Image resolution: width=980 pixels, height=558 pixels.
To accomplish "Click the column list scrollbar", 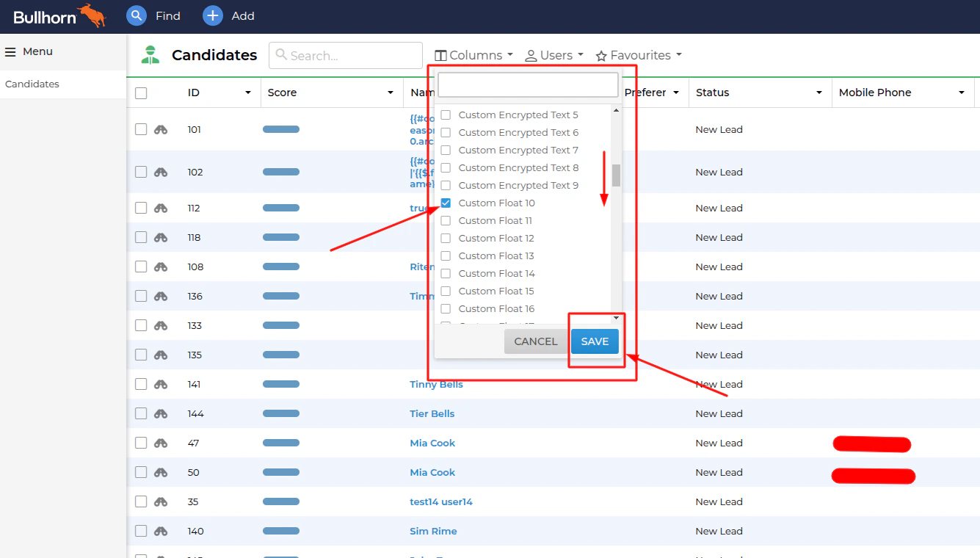I will [616, 175].
